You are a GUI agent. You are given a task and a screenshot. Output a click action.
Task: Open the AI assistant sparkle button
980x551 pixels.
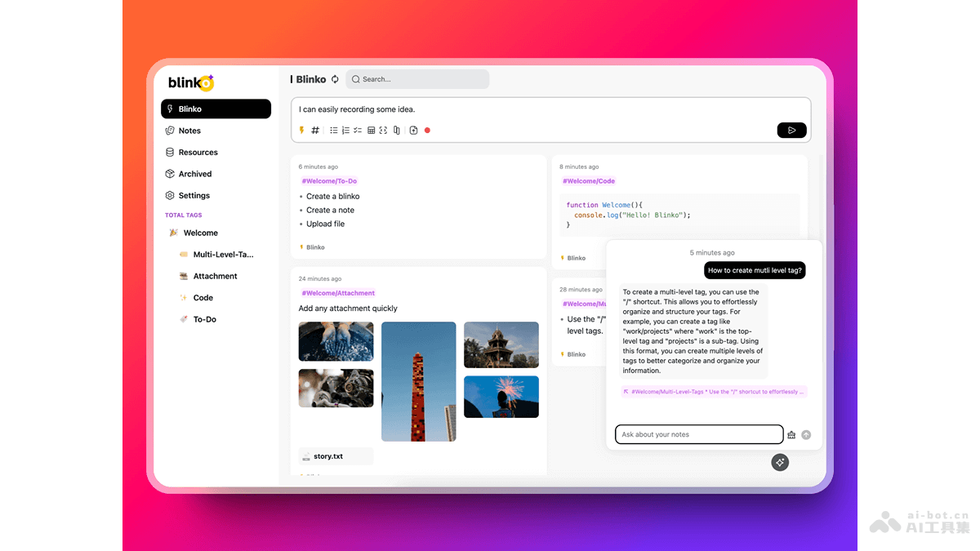[x=780, y=462]
